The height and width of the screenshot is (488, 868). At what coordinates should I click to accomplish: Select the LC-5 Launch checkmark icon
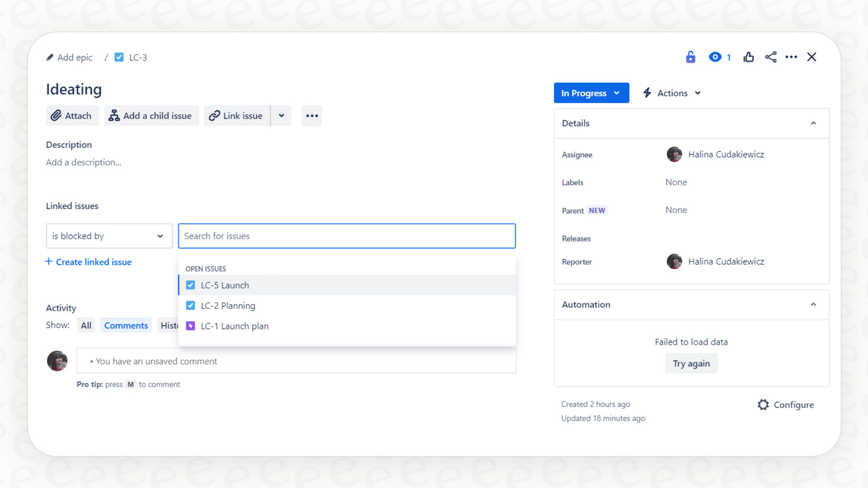coord(190,285)
